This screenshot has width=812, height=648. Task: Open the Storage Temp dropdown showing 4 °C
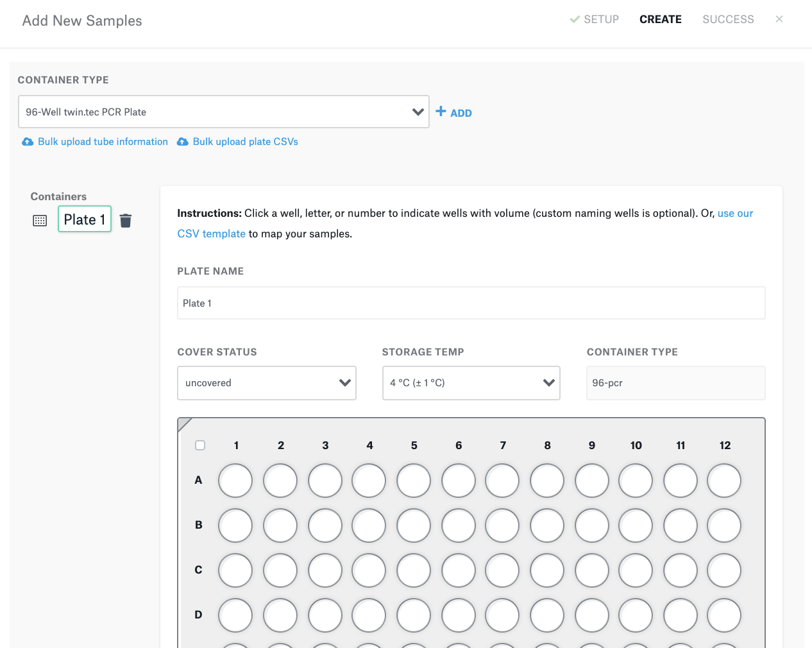click(x=471, y=382)
